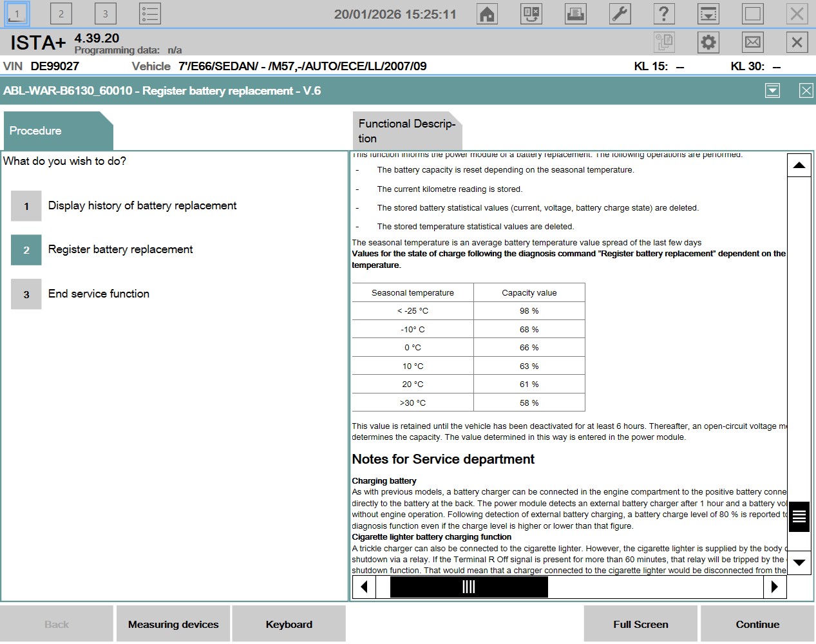Open help question mark icon
The height and width of the screenshot is (644, 816).
pos(663,14)
